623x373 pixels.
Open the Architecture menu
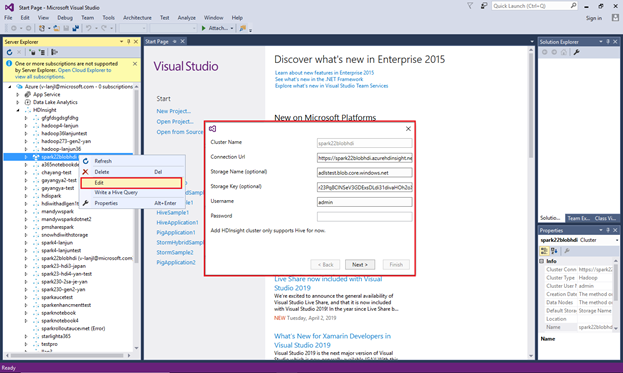point(137,17)
